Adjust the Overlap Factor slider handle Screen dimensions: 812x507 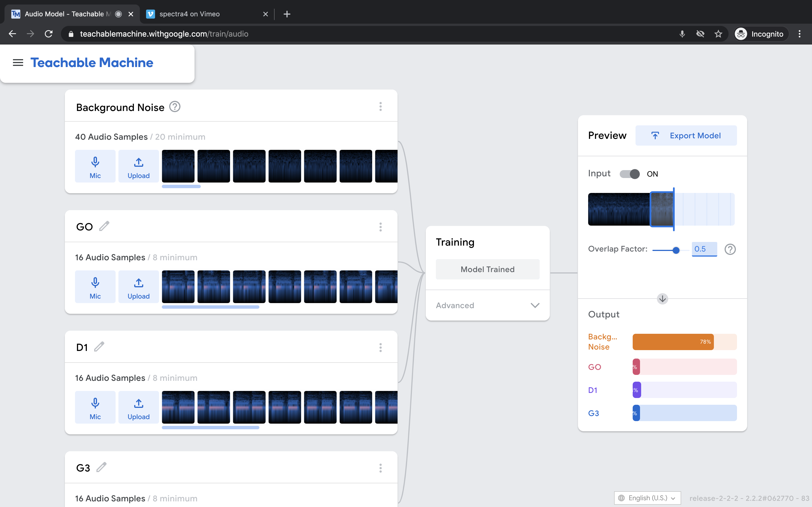click(x=676, y=250)
